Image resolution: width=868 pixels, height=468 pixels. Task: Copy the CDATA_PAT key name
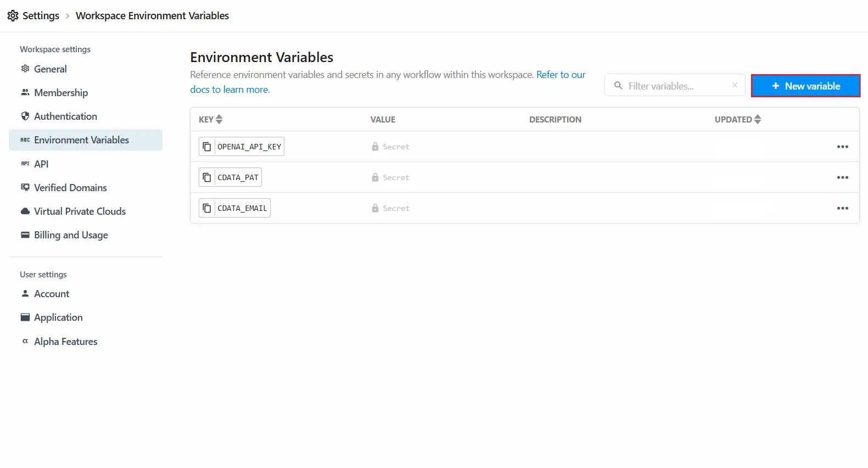click(207, 177)
